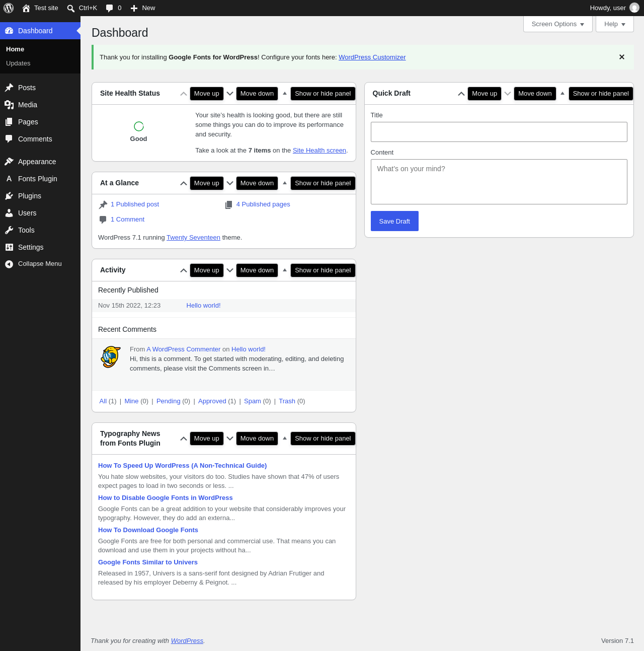Filter comments by Trash
The height and width of the screenshot is (651, 644).
[x=287, y=401]
